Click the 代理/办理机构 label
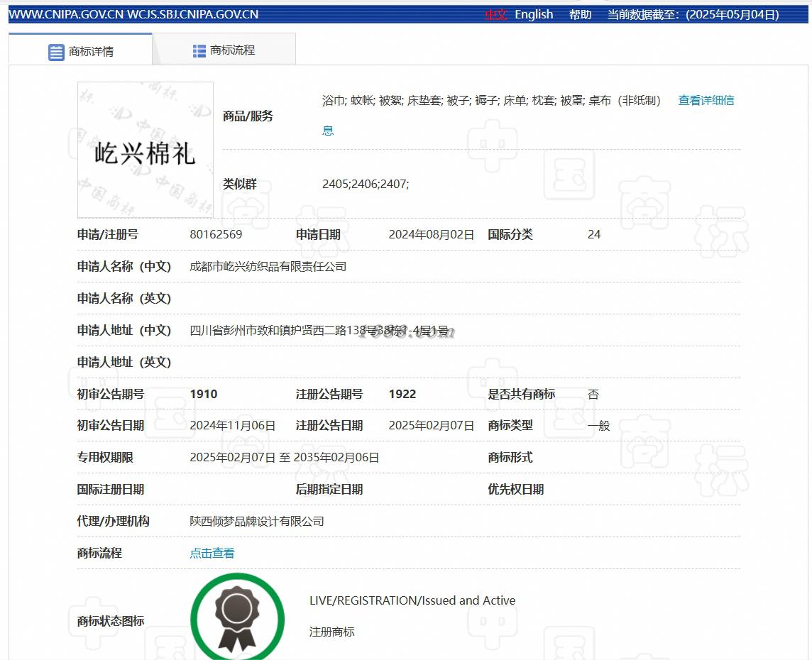Image resolution: width=812 pixels, height=660 pixels. point(113,522)
